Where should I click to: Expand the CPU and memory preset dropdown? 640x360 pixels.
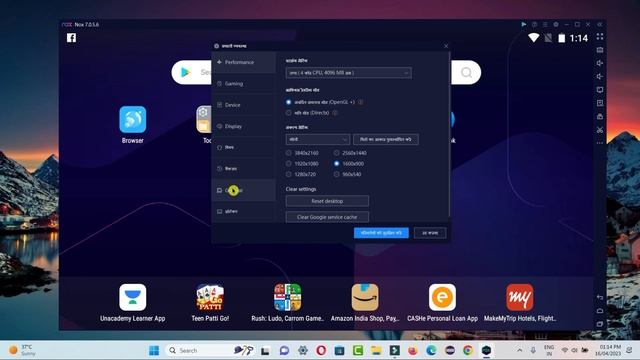[349, 73]
